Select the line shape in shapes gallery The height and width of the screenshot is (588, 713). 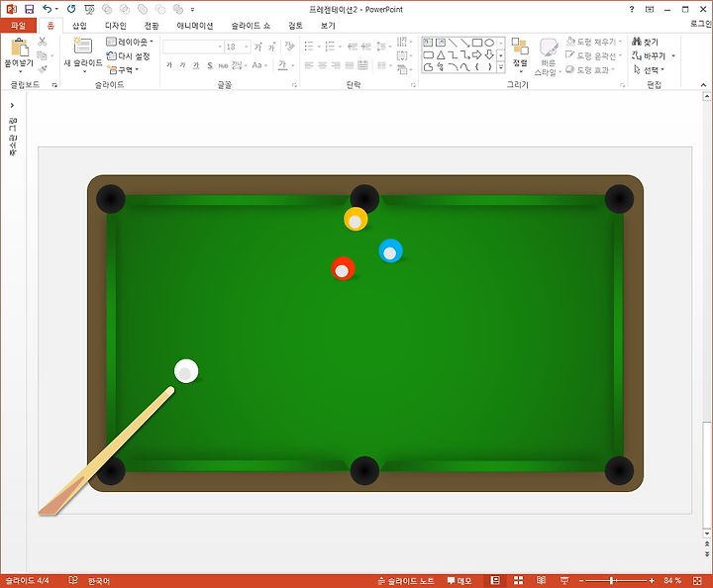pyautogui.click(x=453, y=43)
